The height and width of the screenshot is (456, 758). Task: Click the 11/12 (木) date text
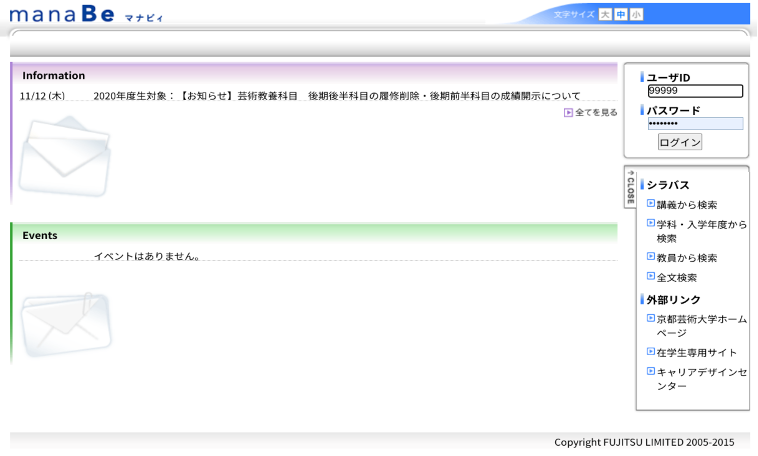(x=42, y=96)
